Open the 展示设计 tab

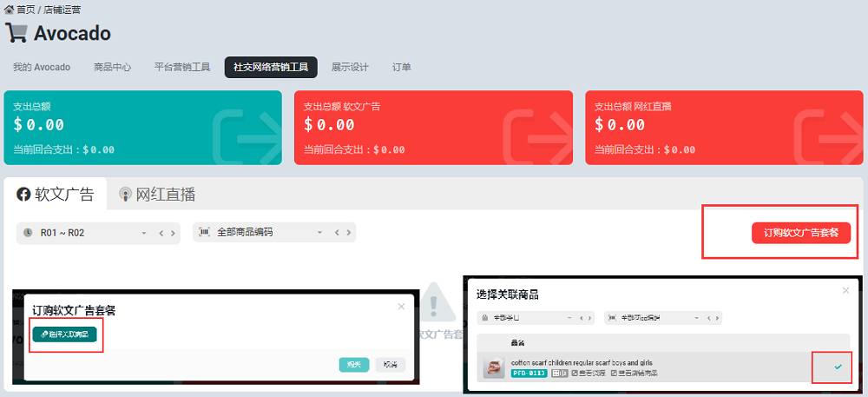point(350,67)
